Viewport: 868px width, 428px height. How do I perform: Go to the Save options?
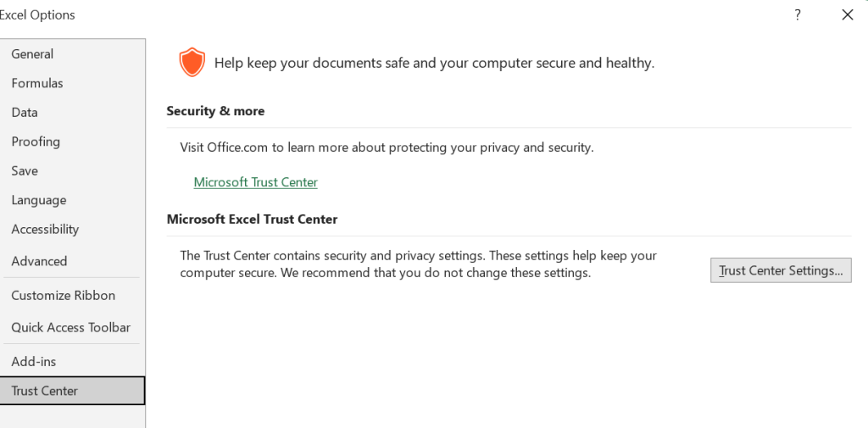(25, 171)
